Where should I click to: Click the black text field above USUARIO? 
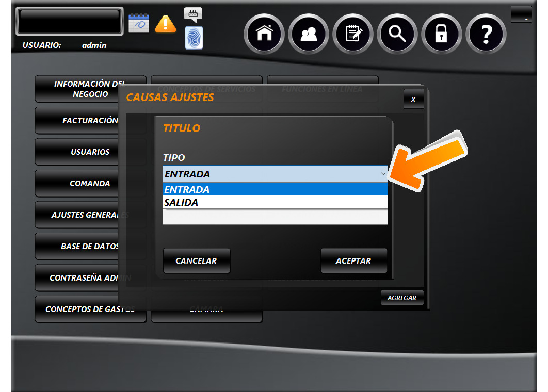point(70,21)
